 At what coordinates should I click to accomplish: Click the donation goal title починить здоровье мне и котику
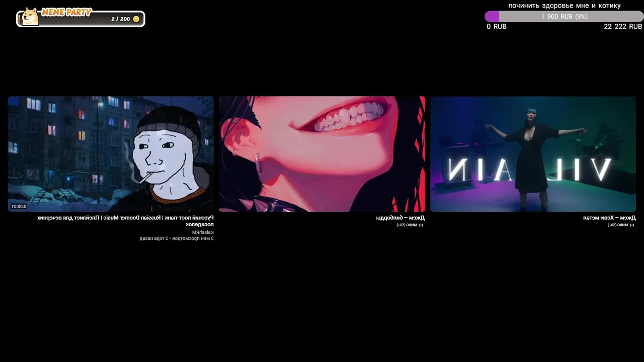click(565, 6)
